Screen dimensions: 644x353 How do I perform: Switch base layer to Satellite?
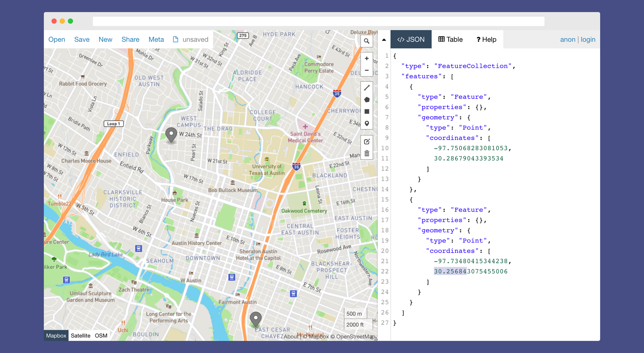click(80, 336)
